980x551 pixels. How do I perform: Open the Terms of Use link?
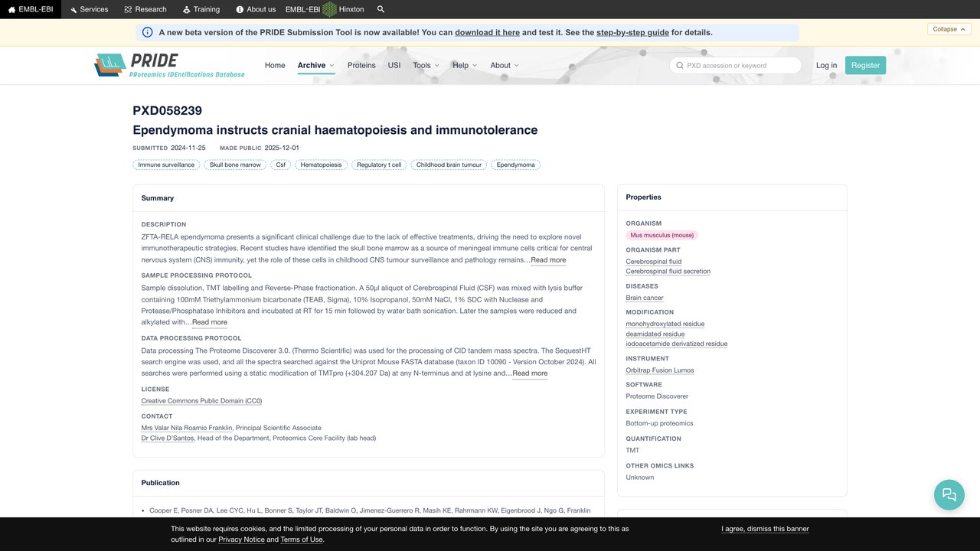tap(302, 540)
